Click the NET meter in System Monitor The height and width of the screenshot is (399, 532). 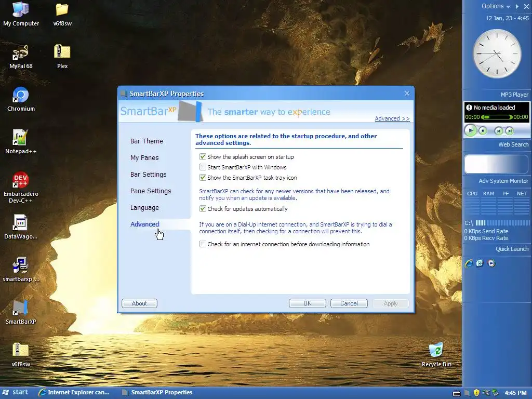(522, 207)
